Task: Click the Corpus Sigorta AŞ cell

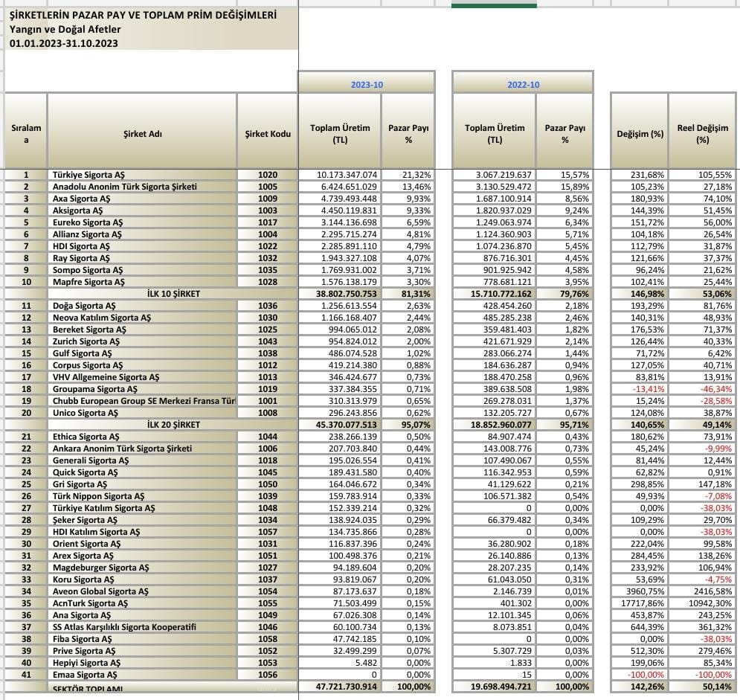Action: pos(142,365)
